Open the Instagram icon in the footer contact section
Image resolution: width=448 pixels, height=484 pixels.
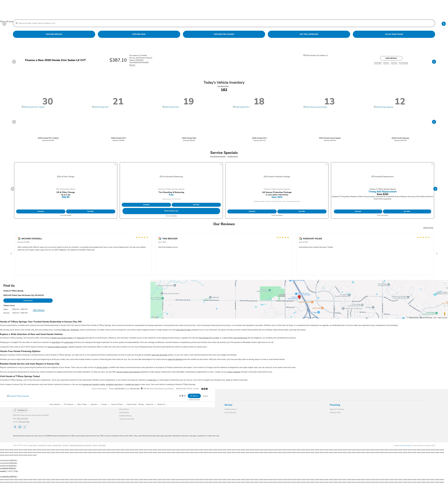coord(20,427)
